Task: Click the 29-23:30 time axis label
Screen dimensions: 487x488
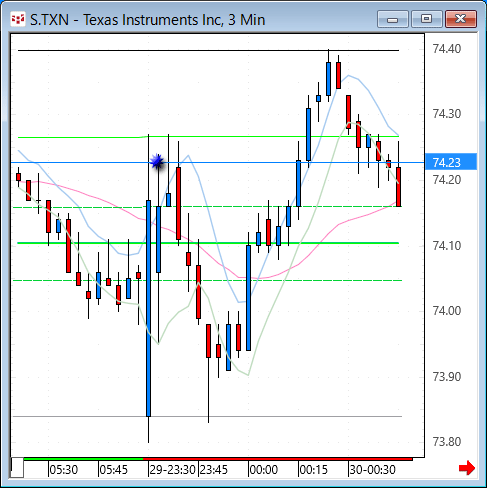Action: point(172,470)
